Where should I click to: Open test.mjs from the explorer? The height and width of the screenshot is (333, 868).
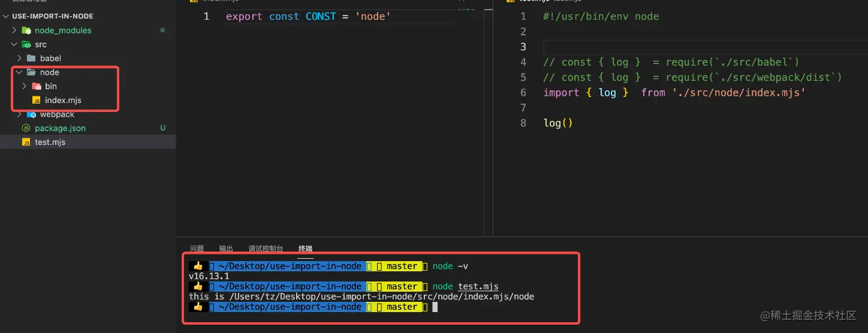[x=50, y=142]
